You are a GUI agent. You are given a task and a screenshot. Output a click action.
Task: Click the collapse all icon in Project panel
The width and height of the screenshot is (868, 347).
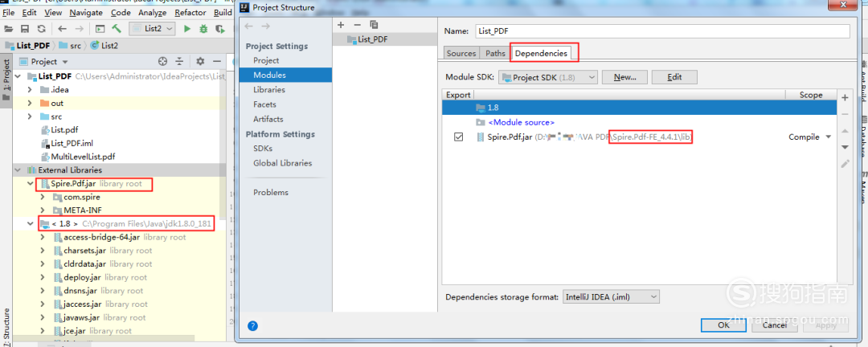pos(179,61)
